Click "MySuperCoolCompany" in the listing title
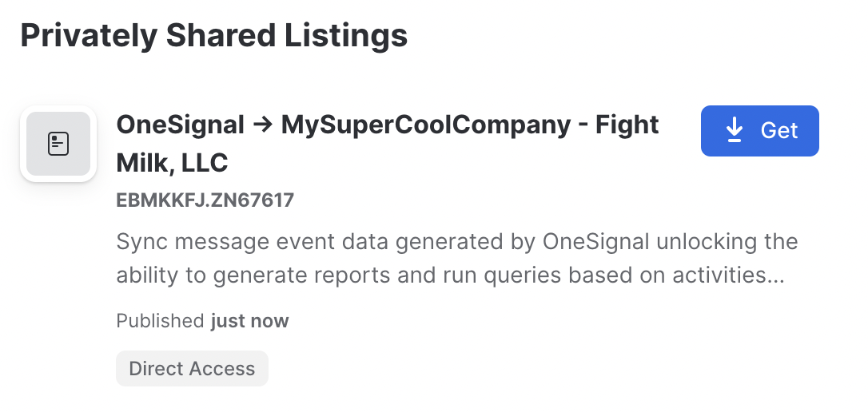 426,125
